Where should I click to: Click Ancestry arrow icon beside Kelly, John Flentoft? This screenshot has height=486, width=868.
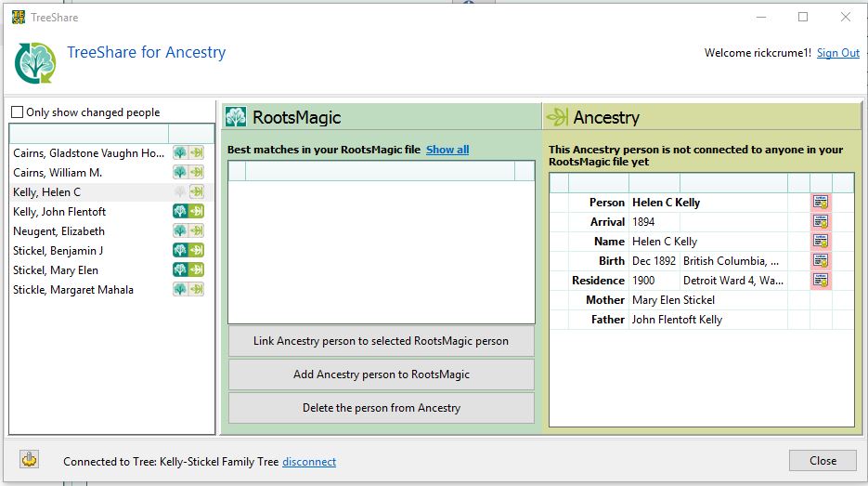coord(196,211)
